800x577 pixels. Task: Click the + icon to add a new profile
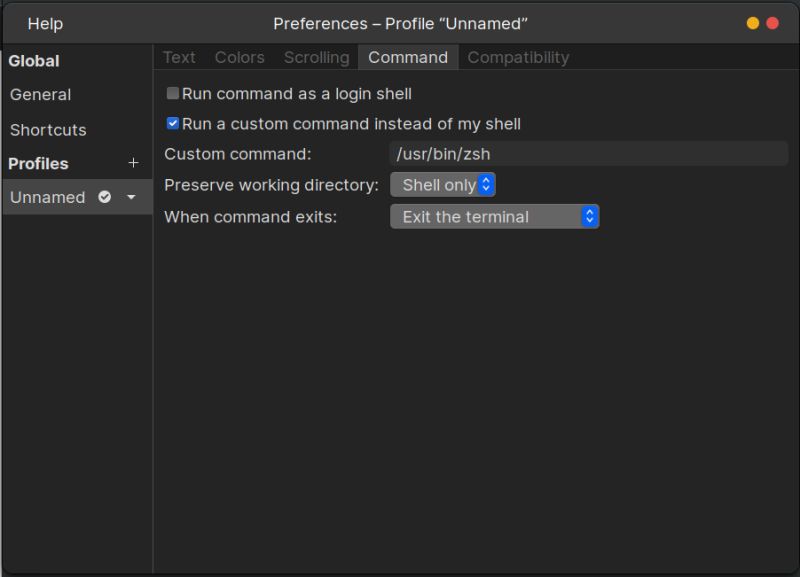click(132, 163)
